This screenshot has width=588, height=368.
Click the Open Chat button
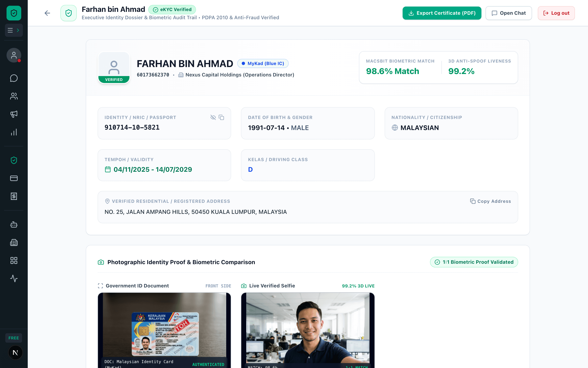point(509,13)
